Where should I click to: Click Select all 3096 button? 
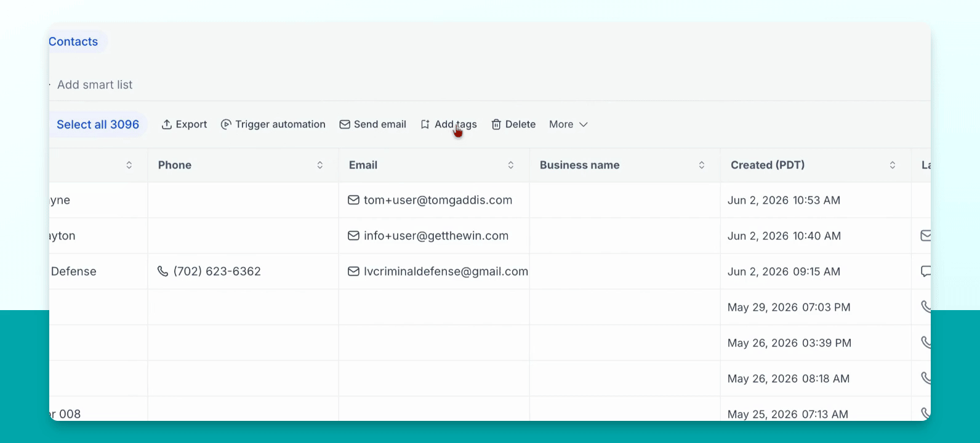(98, 124)
